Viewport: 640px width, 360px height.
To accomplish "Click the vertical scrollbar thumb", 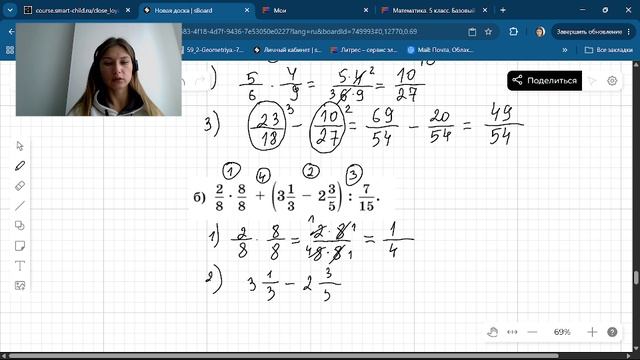I will tap(636, 278).
